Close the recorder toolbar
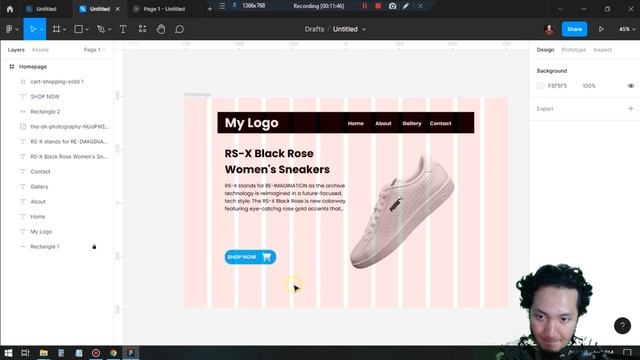640x360 pixels. (420, 6)
